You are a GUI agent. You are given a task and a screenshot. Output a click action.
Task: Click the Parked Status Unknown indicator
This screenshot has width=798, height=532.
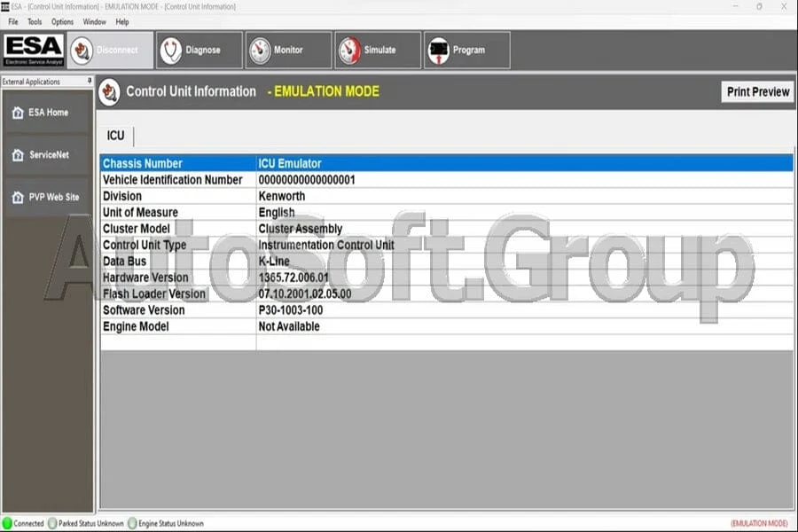point(52,523)
